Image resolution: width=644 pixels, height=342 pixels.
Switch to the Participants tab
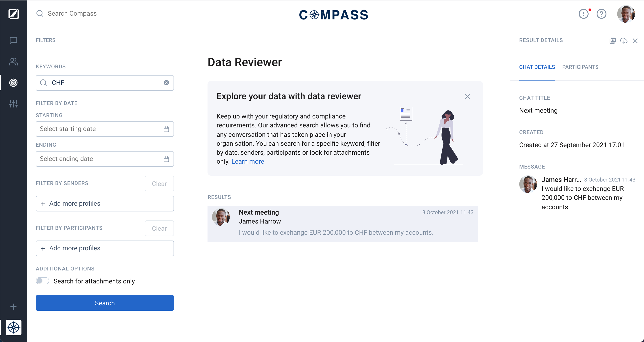(580, 67)
